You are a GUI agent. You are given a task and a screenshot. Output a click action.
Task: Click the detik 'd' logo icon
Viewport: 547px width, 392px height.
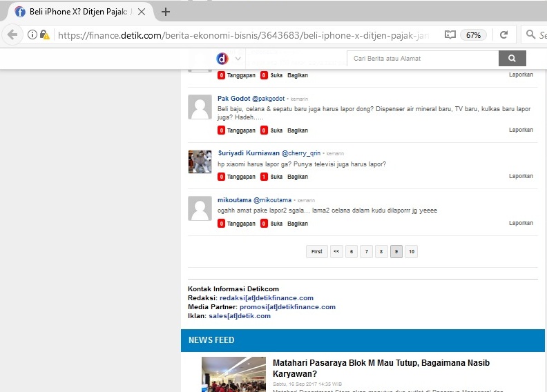(x=222, y=59)
